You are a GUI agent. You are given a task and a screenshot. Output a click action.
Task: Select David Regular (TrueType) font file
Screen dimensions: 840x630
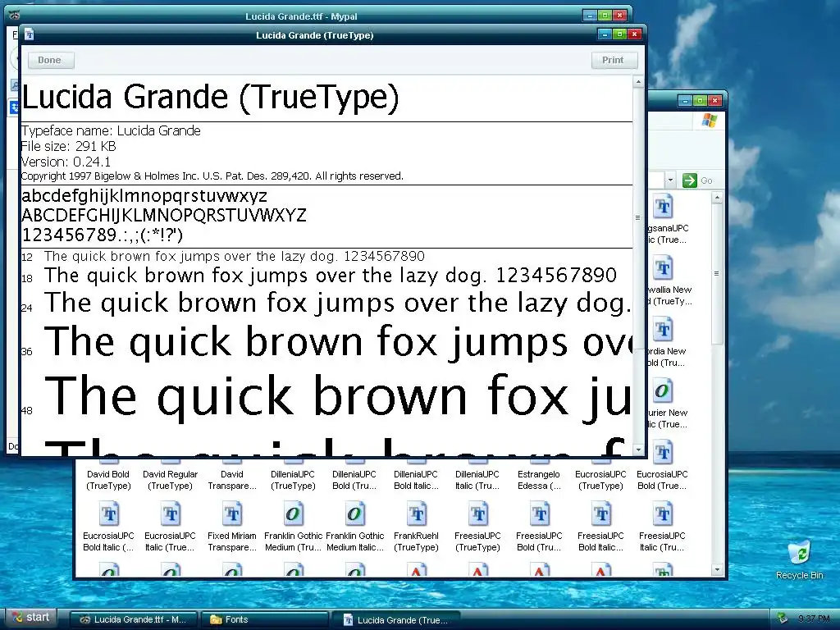click(x=171, y=479)
